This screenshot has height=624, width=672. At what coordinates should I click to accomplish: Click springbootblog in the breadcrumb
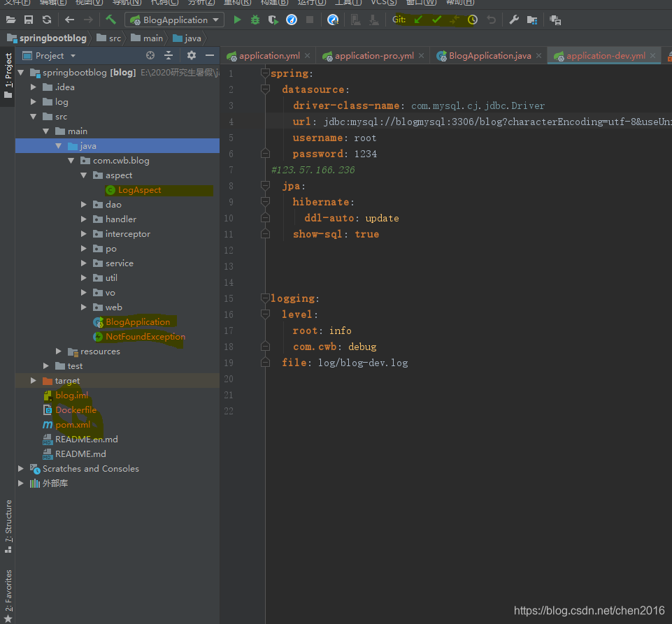(x=52, y=38)
